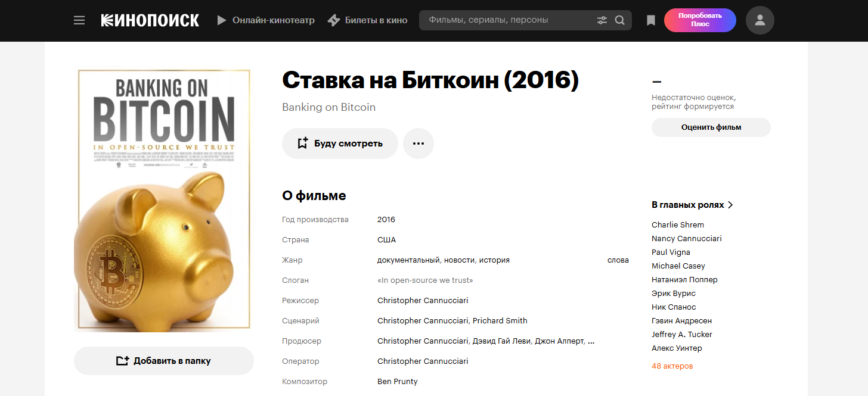
Task: Click title Ставка на Биткоин (2016)
Action: click(x=430, y=80)
